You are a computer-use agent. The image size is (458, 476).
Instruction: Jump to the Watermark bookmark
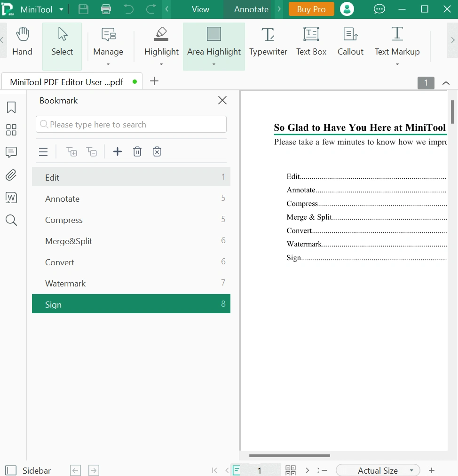coord(131,283)
